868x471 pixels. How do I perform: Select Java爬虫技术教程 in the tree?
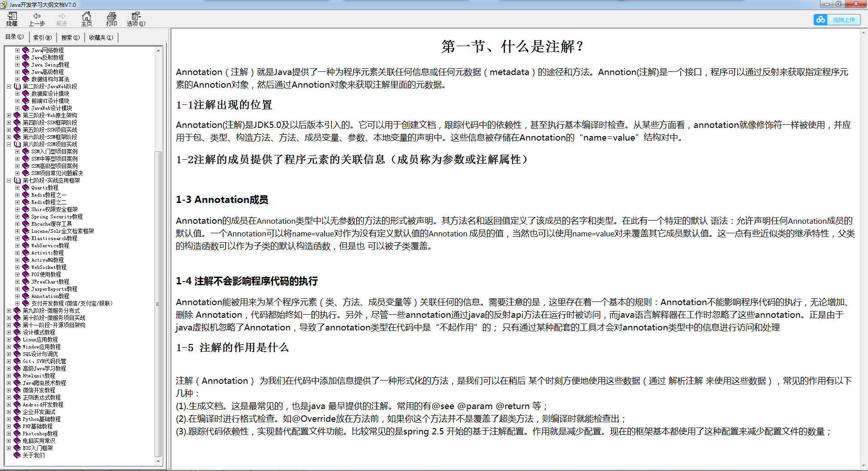(x=44, y=383)
